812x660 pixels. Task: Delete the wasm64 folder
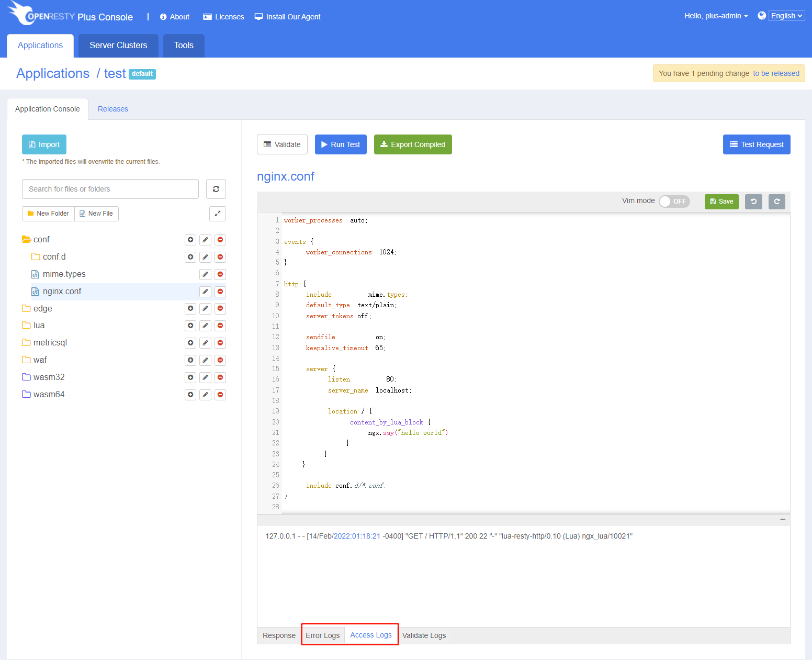220,395
